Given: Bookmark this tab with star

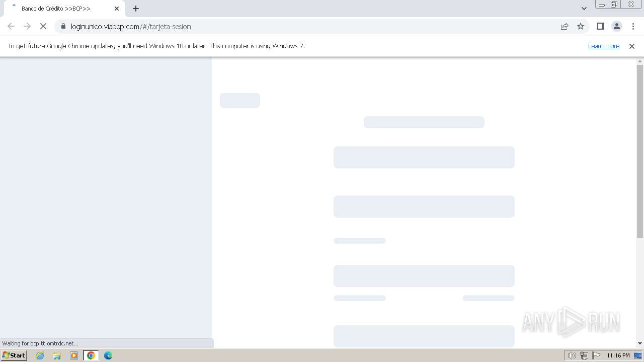Looking at the screenshot, I should tap(581, 26).
